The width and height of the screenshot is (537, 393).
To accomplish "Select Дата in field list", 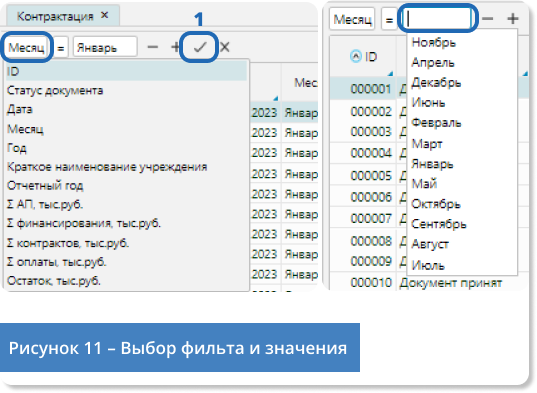I will tap(126, 109).
